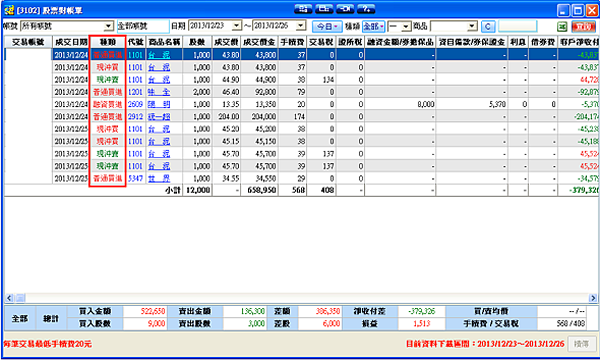Click the 全部帳號 account name field
The image size is (600, 360).
[143, 26]
